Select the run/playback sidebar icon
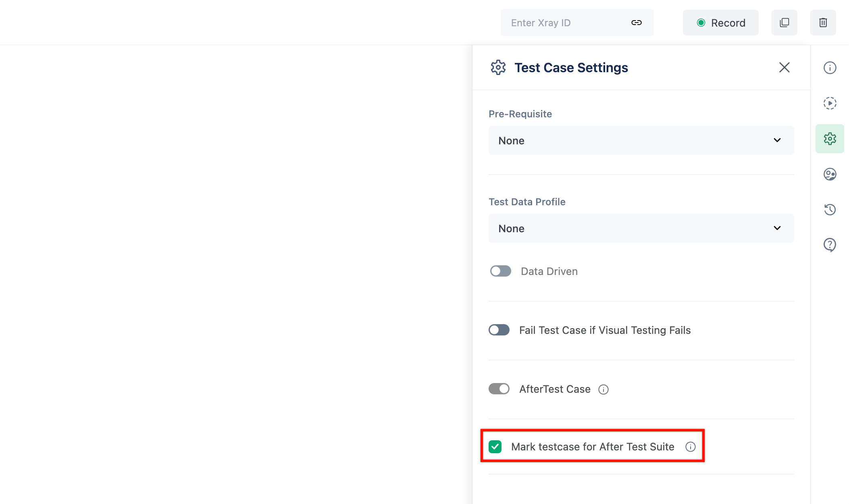Viewport: 849px width, 504px height. tap(830, 103)
